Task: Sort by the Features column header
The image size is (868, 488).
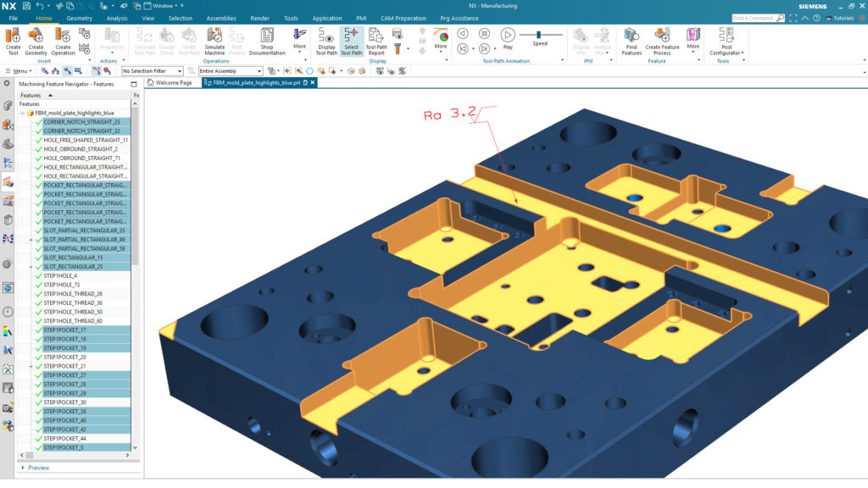Action: point(75,95)
